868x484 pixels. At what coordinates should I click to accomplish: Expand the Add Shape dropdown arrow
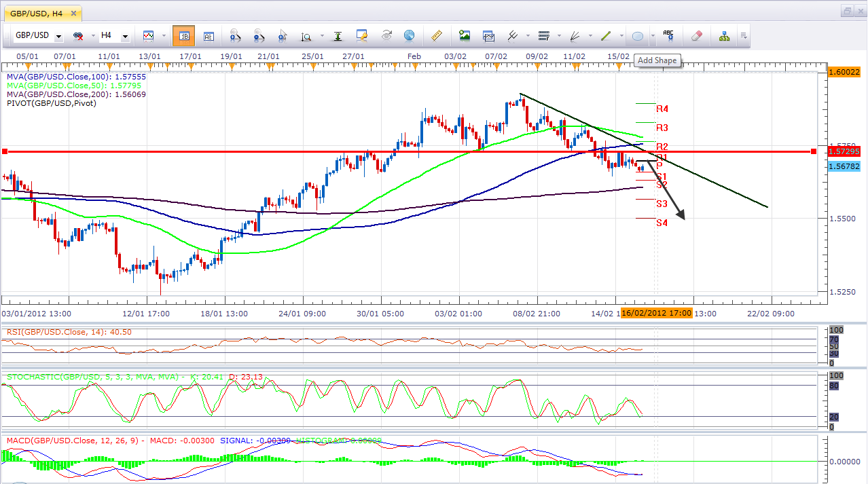click(x=652, y=36)
